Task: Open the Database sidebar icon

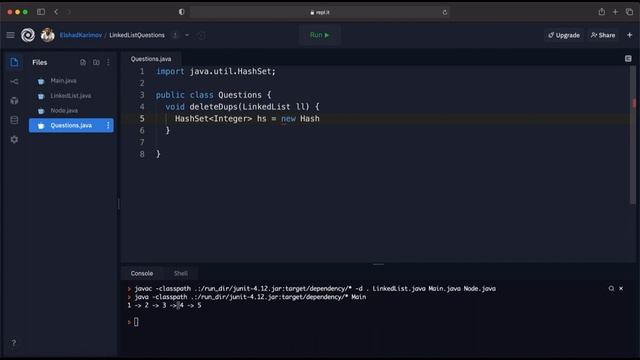Action: pyautogui.click(x=14, y=120)
